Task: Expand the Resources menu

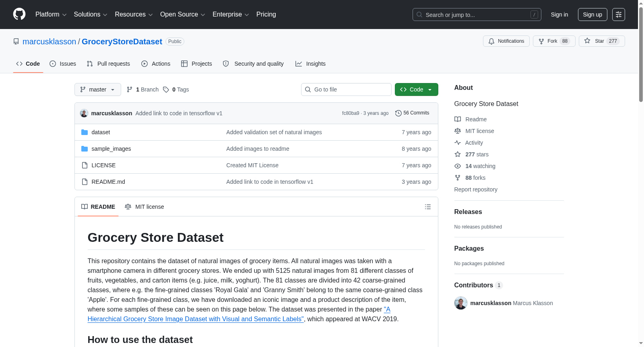Action: click(134, 15)
